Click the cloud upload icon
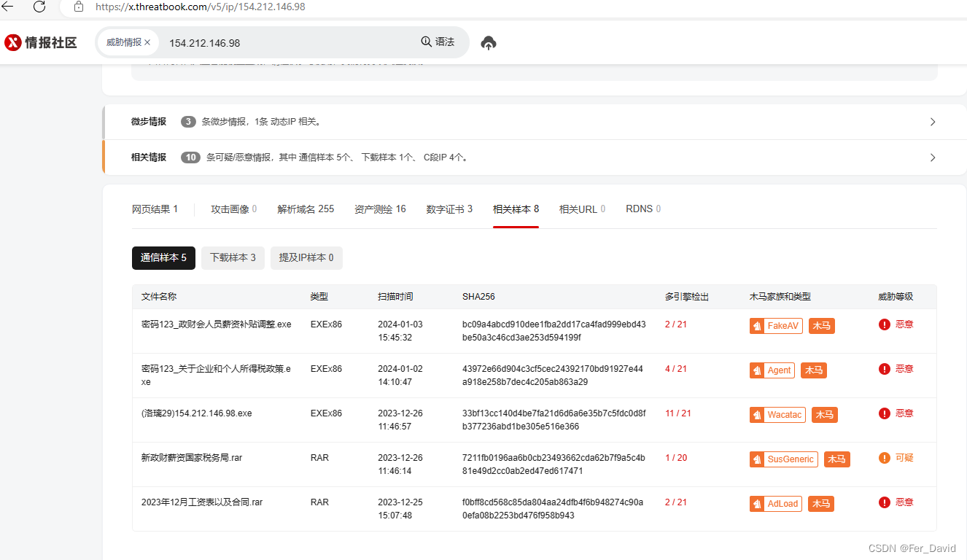The image size is (967, 560). [x=489, y=43]
